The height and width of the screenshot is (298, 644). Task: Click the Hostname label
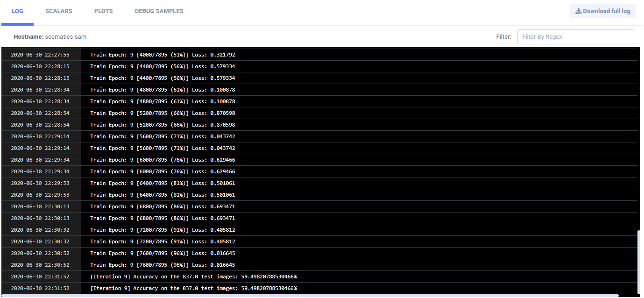click(x=28, y=37)
